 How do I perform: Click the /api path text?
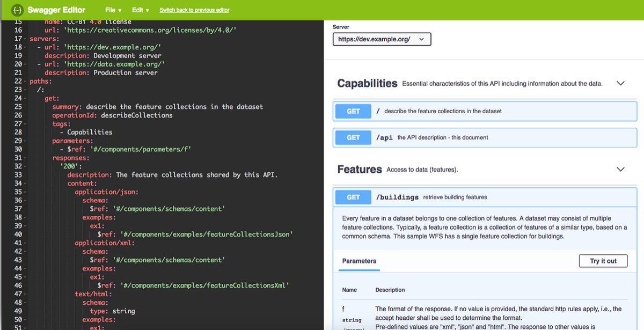point(385,138)
